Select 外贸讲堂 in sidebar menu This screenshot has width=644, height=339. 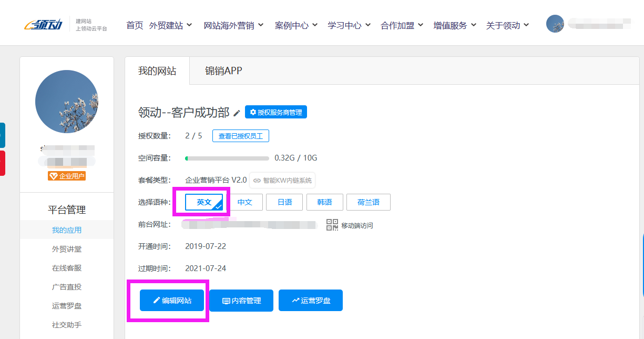[67, 249]
